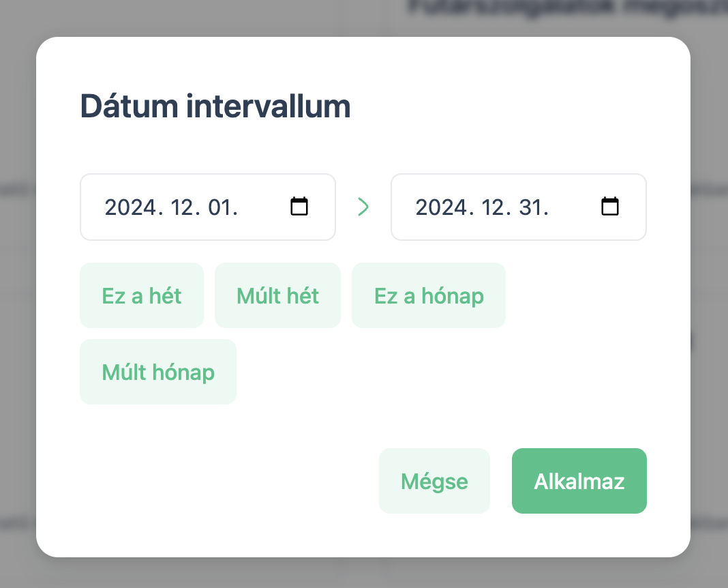This screenshot has width=728, height=588.
Task: Select the month in the end date
Action: pyautogui.click(x=495, y=207)
